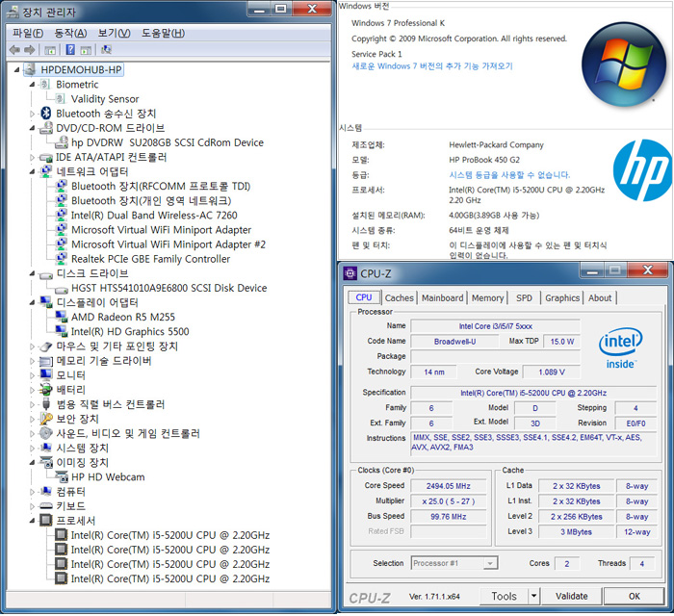Click the blue Help icon in toolbar

(x=70, y=50)
